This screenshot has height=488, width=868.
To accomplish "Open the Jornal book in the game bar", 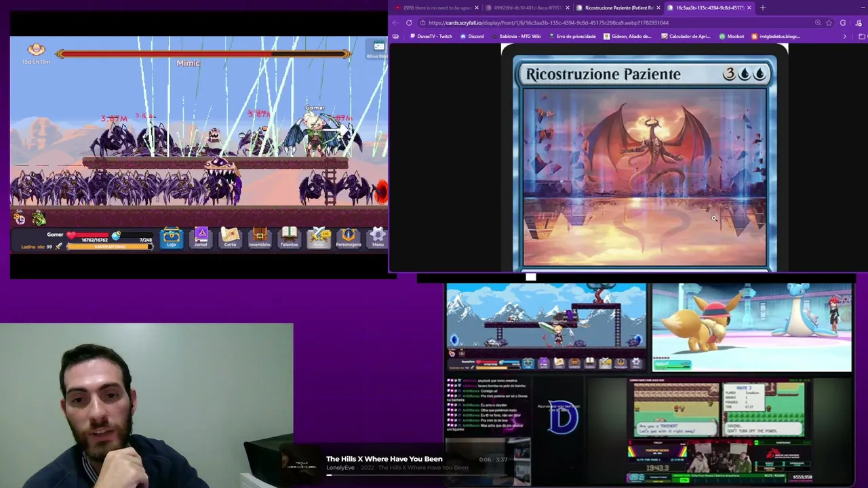I will [x=201, y=237].
